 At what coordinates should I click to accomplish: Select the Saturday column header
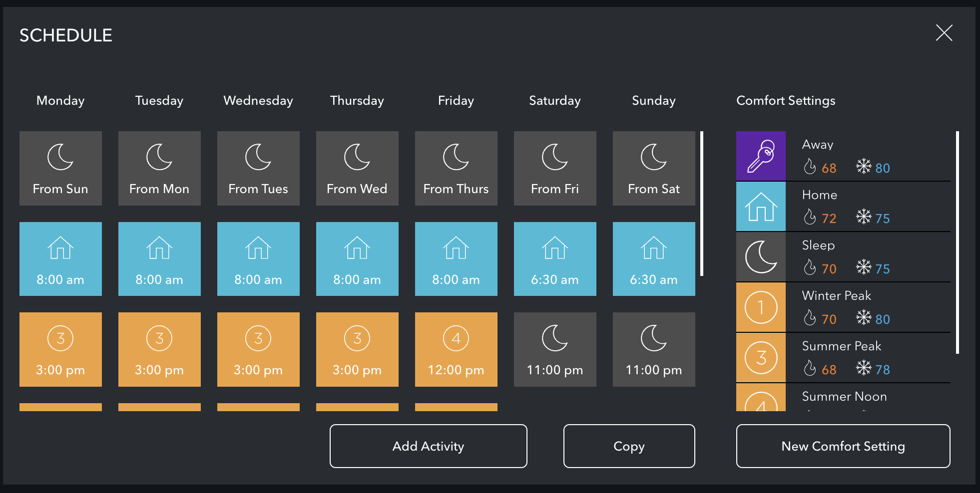click(x=555, y=101)
